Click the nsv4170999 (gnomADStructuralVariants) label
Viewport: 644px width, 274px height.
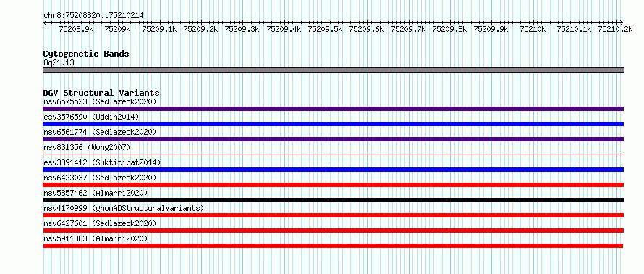tap(124, 208)
